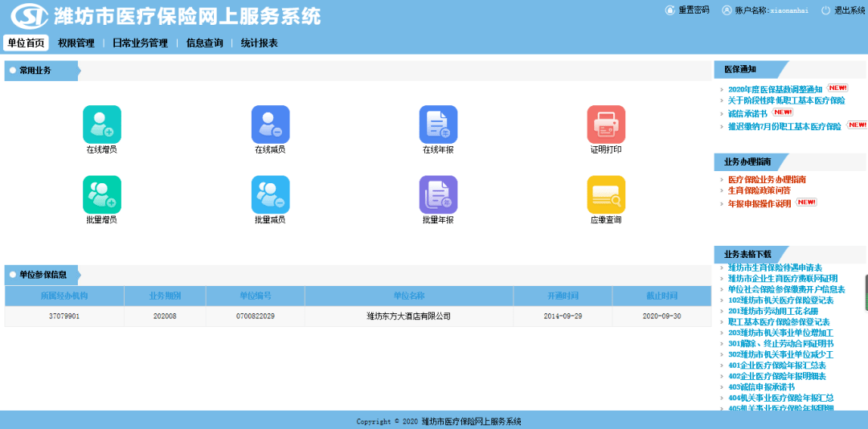This screenshot has width=868, height=429.
Task: Download the 潍坊市生育保险待遇申请表 form
Action: click(775, 268)
